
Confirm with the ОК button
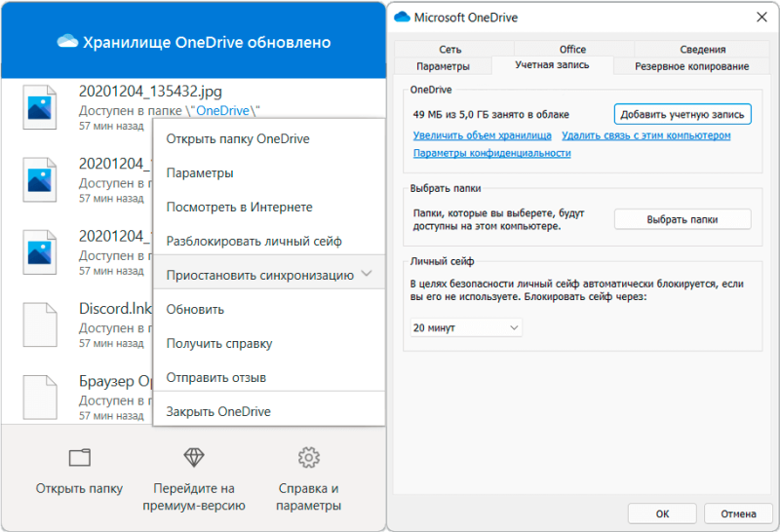click(662, 513)
